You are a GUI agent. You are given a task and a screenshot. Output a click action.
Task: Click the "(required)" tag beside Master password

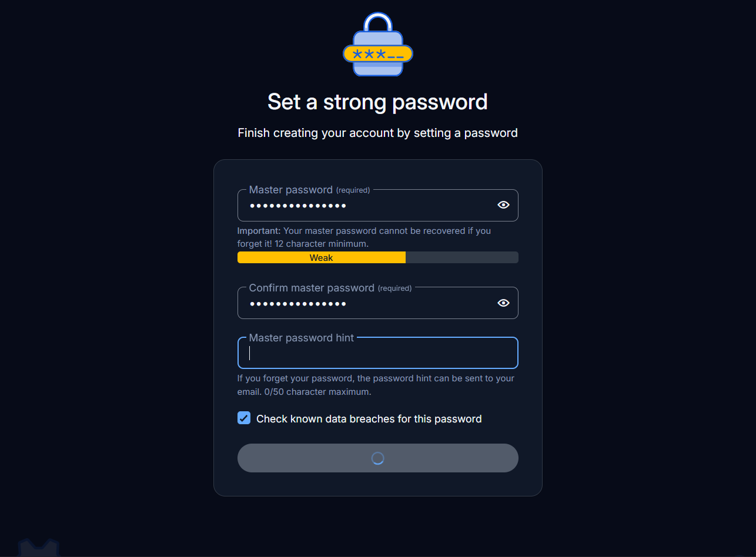tap(353, 190)
